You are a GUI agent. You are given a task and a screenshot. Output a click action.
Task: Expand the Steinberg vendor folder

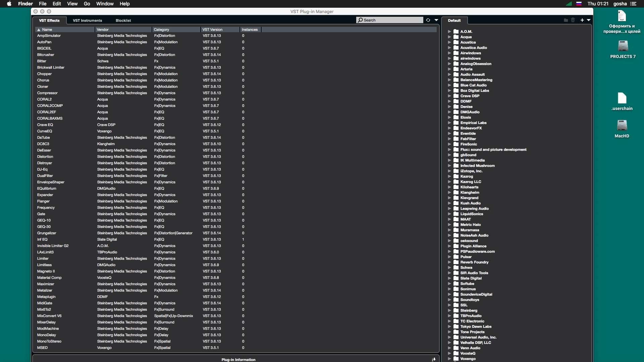pos(449,310)
